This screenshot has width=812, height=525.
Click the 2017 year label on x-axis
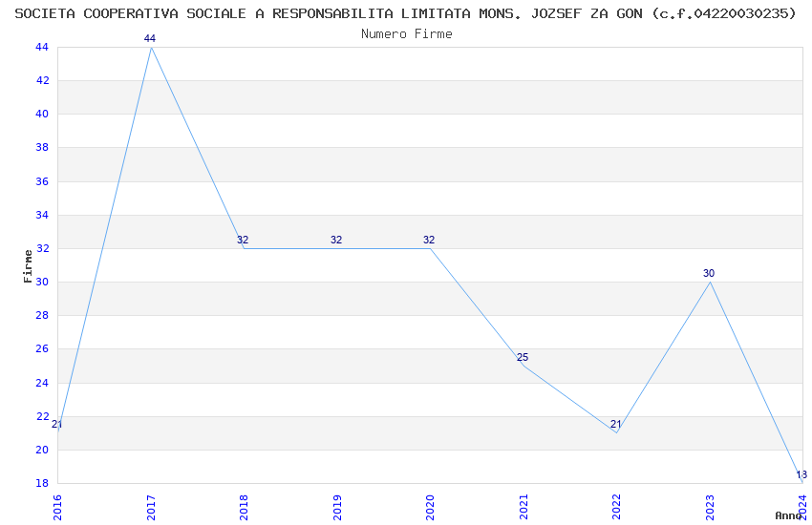(151, 507)
